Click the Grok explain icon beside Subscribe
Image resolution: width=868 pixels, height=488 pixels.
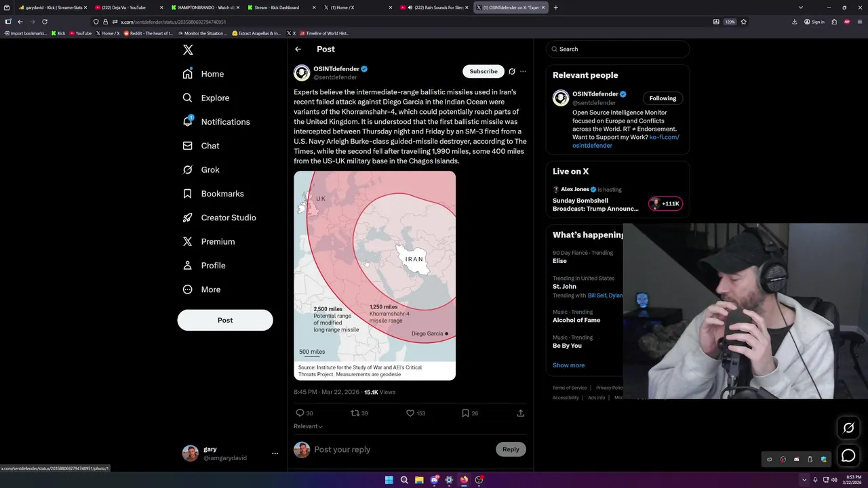tap(512, 71)
